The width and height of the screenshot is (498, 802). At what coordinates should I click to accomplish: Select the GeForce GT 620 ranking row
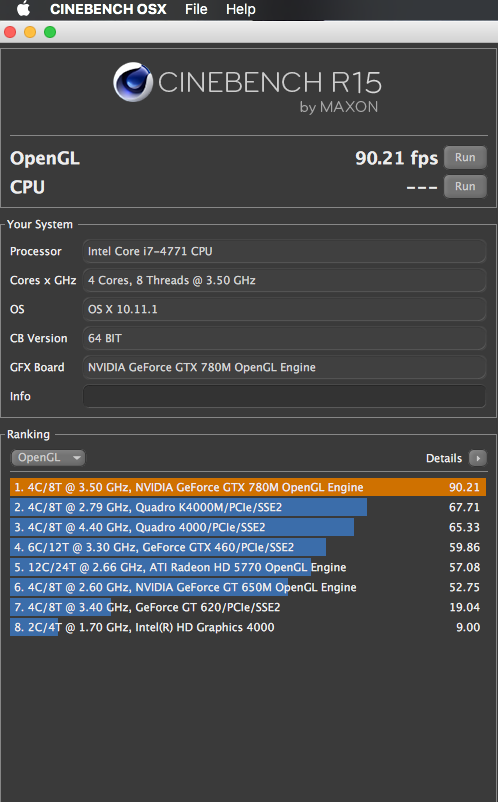(247, 607)
